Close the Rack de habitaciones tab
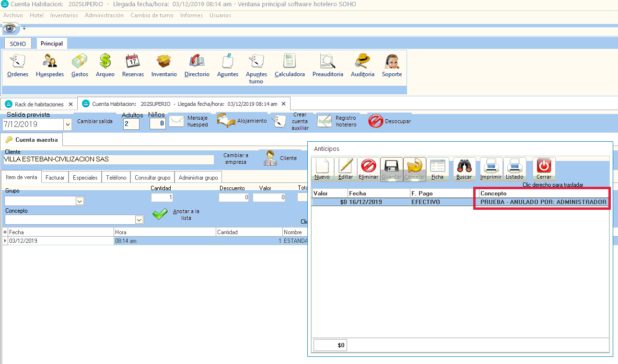 coord(70,104)
